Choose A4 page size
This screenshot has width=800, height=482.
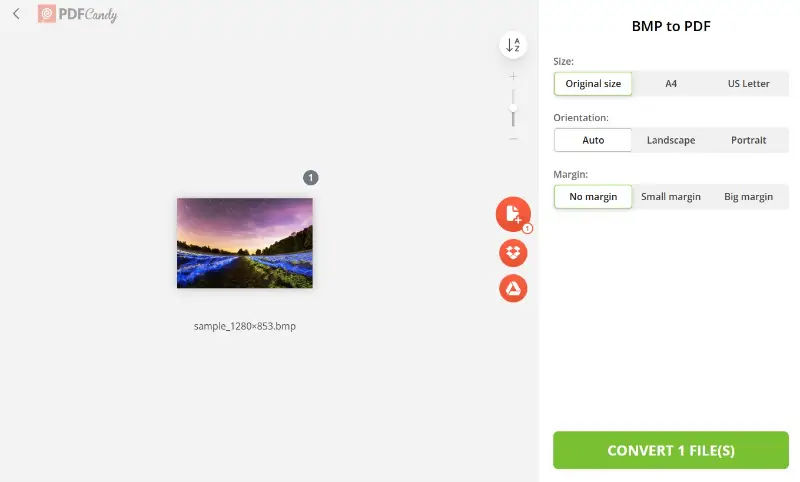(x=671, y=84)
